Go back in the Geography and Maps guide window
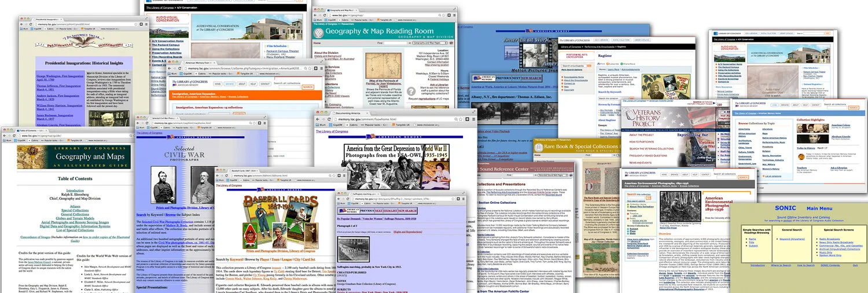 (x=5, y=135)
